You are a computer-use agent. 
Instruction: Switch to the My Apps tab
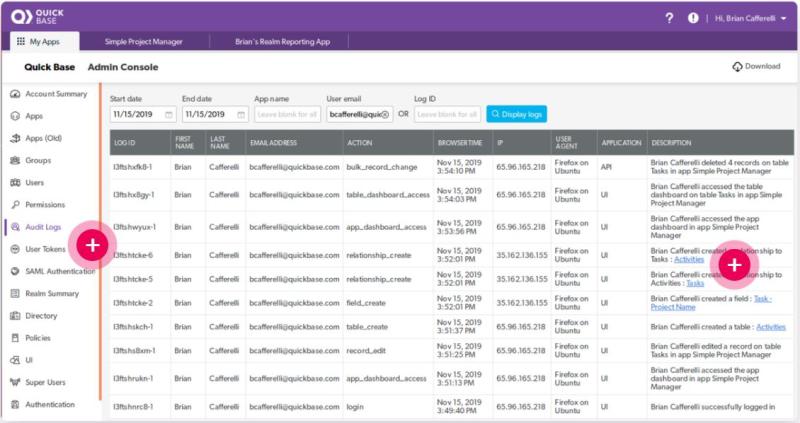click(x=44, y=41)
